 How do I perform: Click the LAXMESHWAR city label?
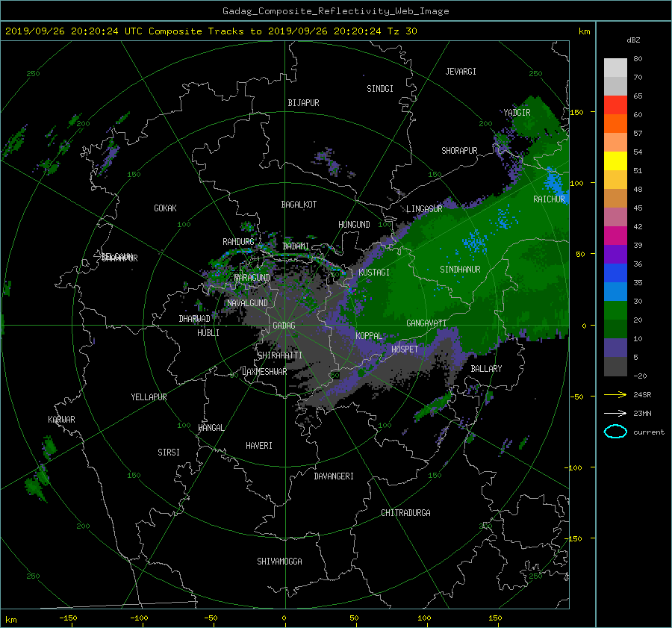264,372
